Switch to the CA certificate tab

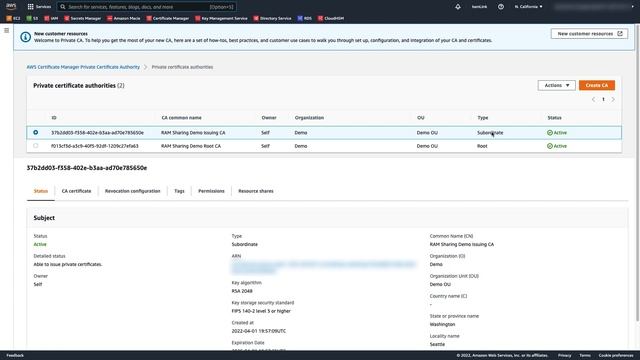(76, 191)
